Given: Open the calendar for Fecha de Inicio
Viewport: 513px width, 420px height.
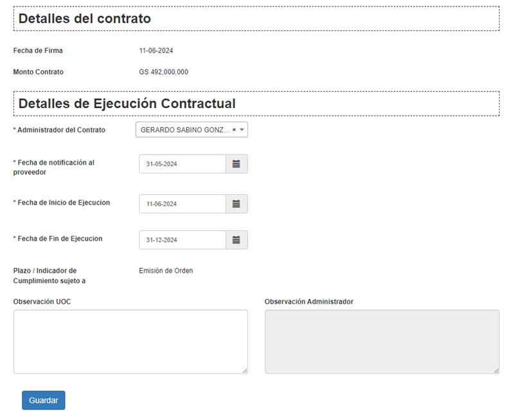Looking at the screenshot, I should coord(236,204).
